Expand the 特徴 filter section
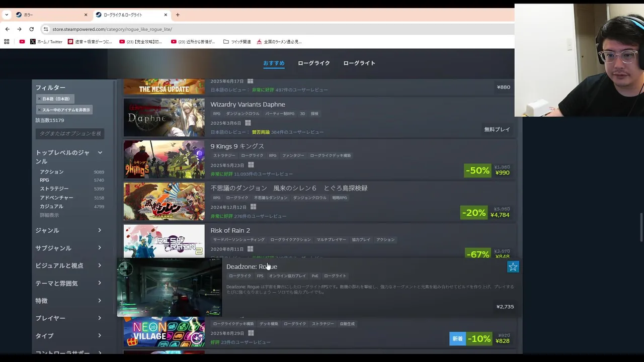Screen dimensions: 644x362 pyautogui.click(x=69, y=301)
